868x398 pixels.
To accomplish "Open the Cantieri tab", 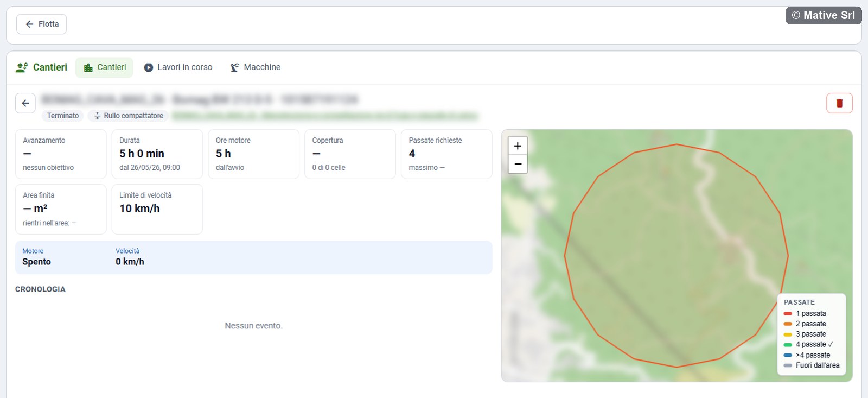I will pyautogui.click(x=104, y=67).
